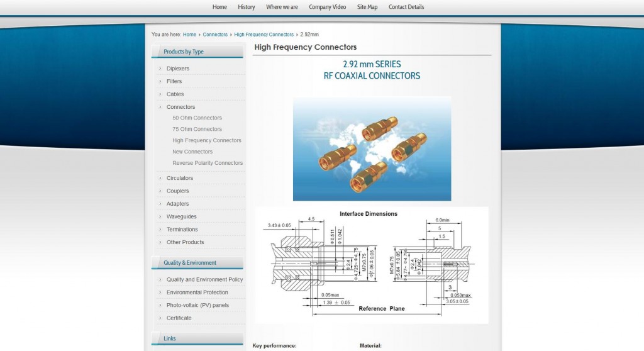Open the Home menu item

point(219,7)
